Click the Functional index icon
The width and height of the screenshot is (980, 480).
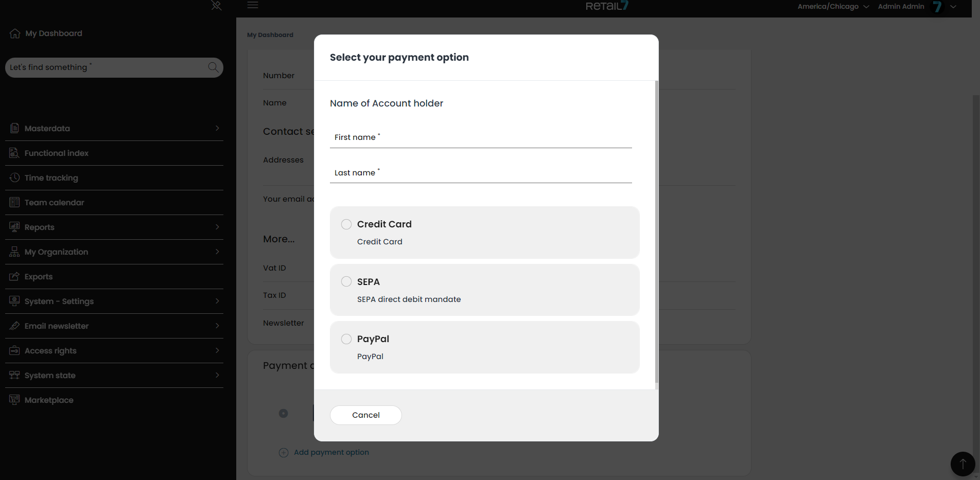coord(14,153)
